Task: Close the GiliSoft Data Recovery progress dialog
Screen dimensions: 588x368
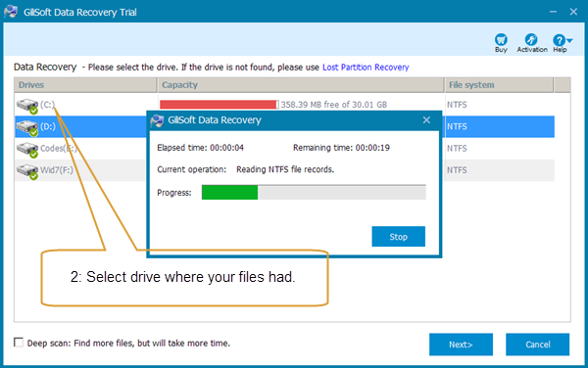Action: pyautogui.click(x=426, y=120)
